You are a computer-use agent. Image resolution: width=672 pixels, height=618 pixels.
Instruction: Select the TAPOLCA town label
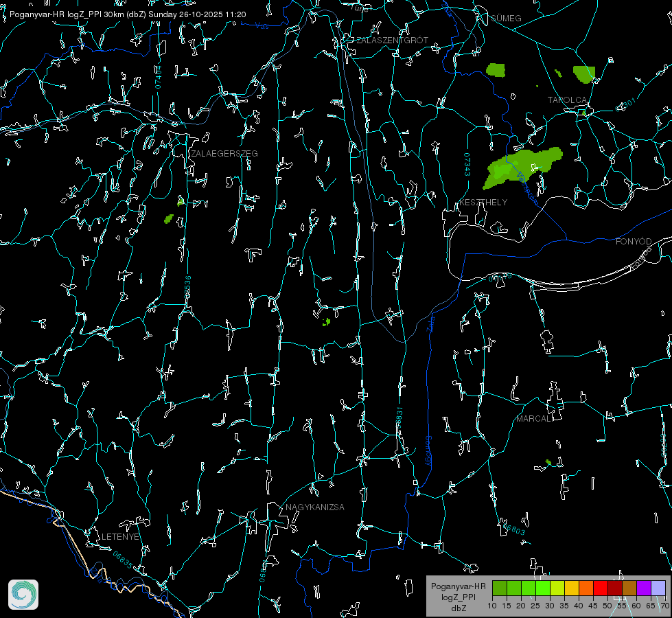click(x=567, y=100)
